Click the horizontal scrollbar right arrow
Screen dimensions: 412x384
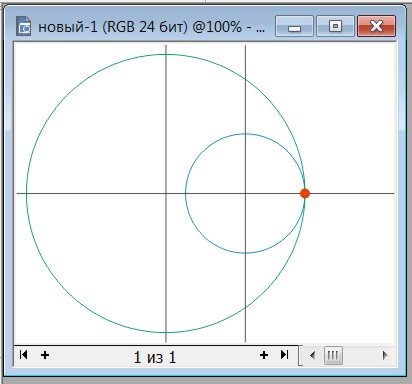coord(385,355)
